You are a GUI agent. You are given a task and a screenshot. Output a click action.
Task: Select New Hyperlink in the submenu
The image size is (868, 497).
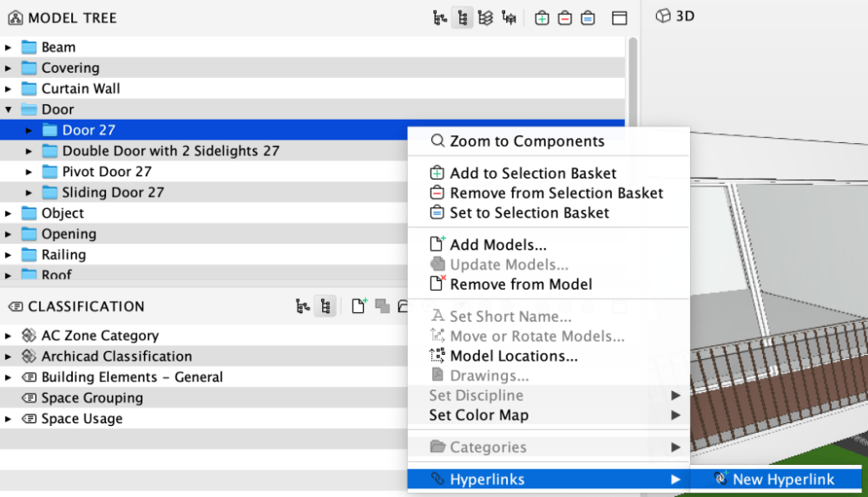click(x=782, y=480)
